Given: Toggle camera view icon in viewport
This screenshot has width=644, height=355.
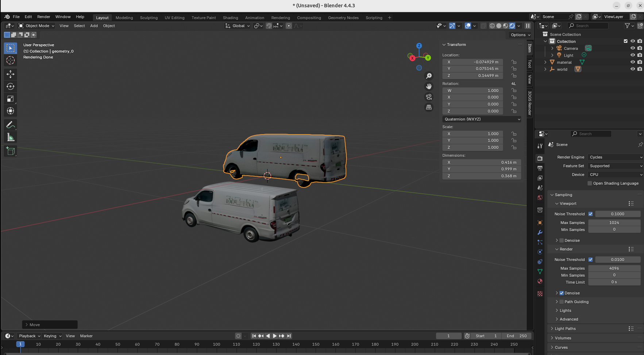Looking at the screenshot, I should coord(429,97).
